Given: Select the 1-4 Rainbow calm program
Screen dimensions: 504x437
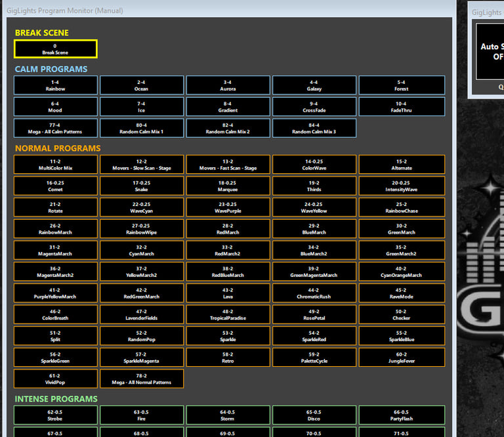Looking at the screenshot, I should (56, 85).
